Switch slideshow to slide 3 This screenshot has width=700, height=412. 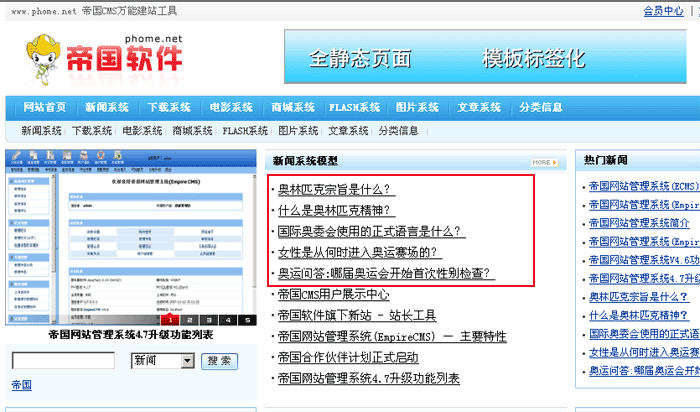[209, 320]
